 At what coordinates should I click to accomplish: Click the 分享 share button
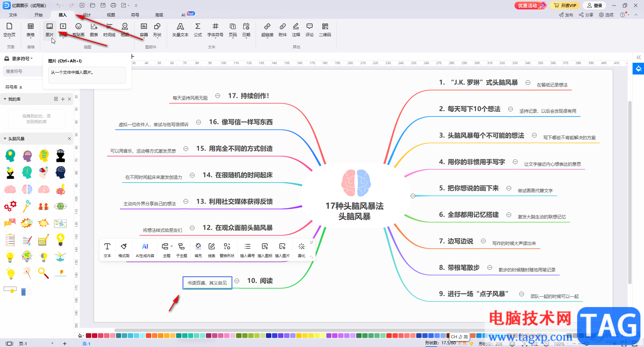pyautogui.click(x=586, y=15)
